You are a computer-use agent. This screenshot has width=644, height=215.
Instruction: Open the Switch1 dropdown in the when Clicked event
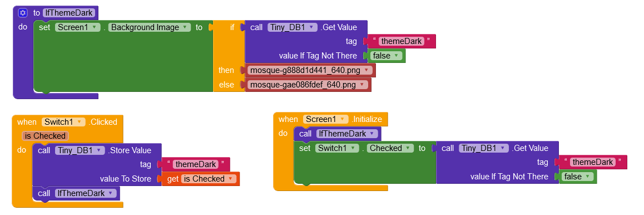[x=63, y=122]
